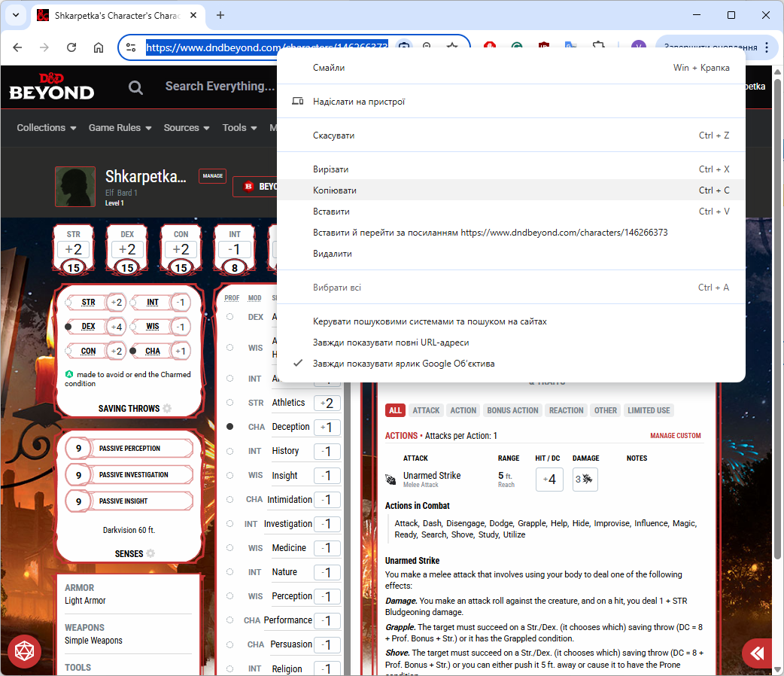The image size is (784, 676).
Task: Click the character portrait thumbnail
Action: pos(75,187)
